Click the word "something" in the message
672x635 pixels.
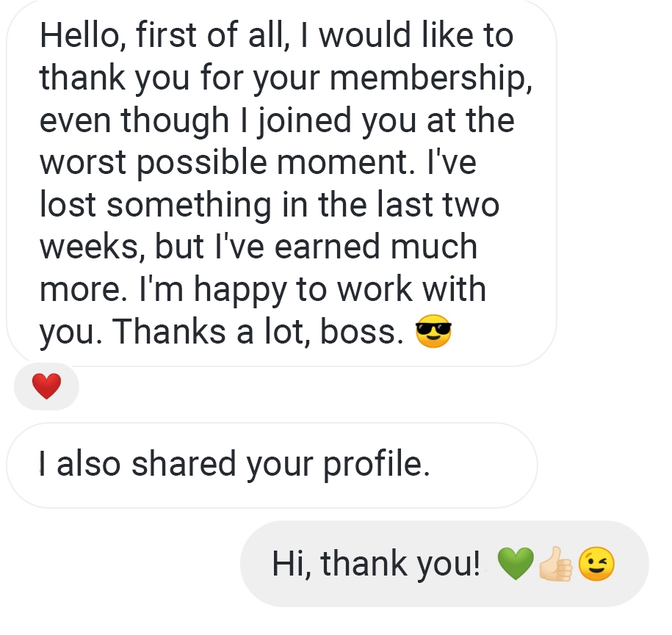click(189, 205)
